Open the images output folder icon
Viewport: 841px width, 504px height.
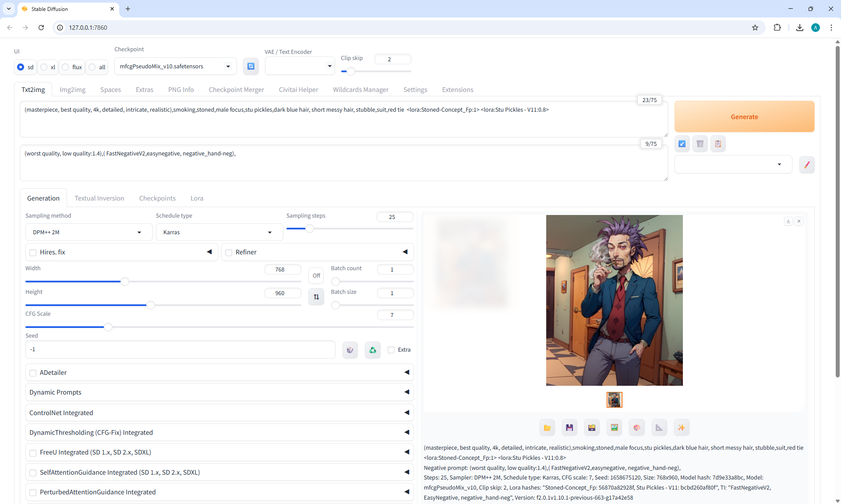click(547, 428)
